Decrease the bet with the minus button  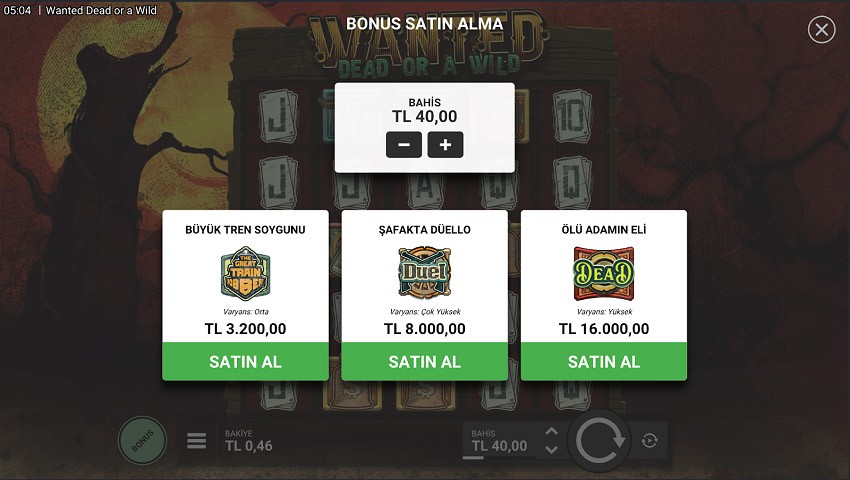pyautogui.click(x=404, y=145)
